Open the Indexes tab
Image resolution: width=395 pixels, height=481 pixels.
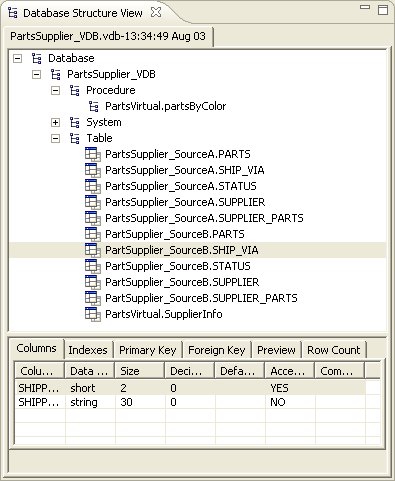pyautogui.click(x=88, y=350)
